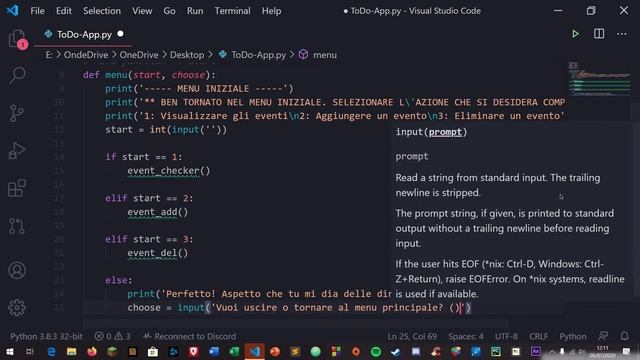Click the event_checker() call in code

169,171
